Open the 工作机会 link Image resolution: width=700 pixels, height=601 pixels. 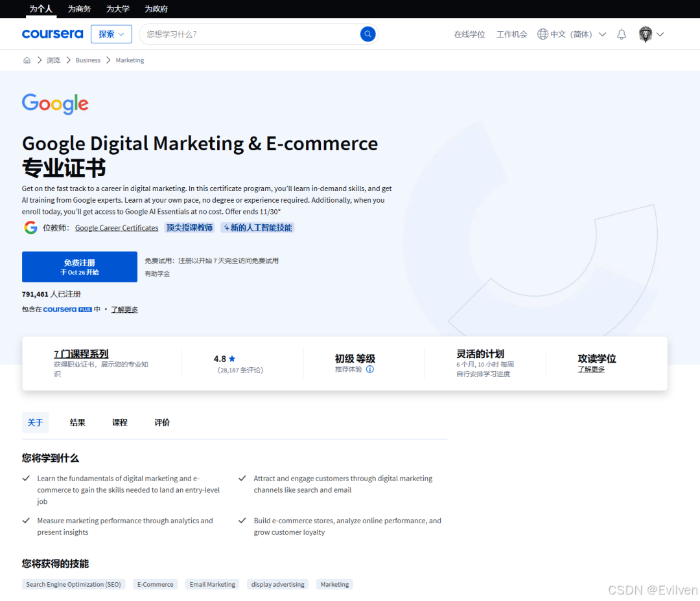pos(511,34)
